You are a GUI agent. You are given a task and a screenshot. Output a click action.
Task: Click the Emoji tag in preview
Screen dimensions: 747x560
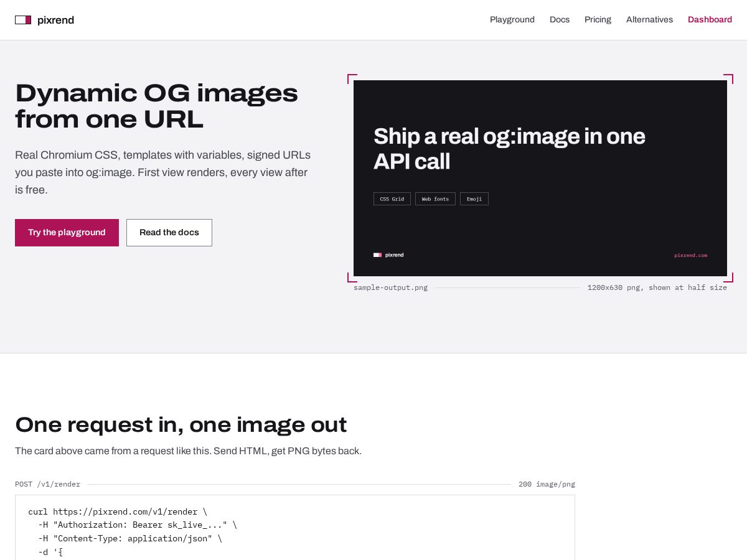click(474, 199)
